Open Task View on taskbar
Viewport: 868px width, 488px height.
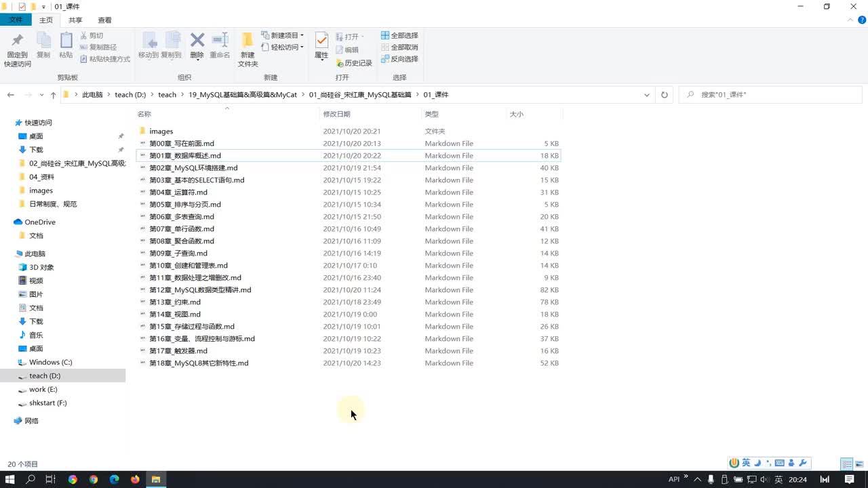tap(51, 479)
